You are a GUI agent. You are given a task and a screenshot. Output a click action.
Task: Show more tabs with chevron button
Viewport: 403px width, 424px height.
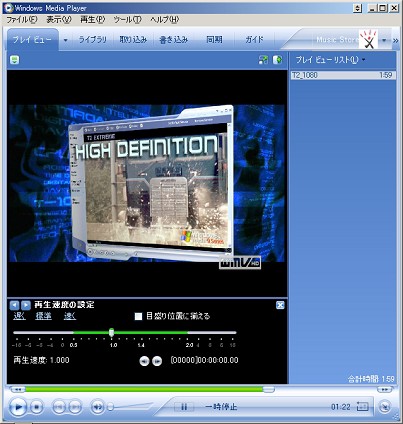pyautogui.click(x=395, y=40)
